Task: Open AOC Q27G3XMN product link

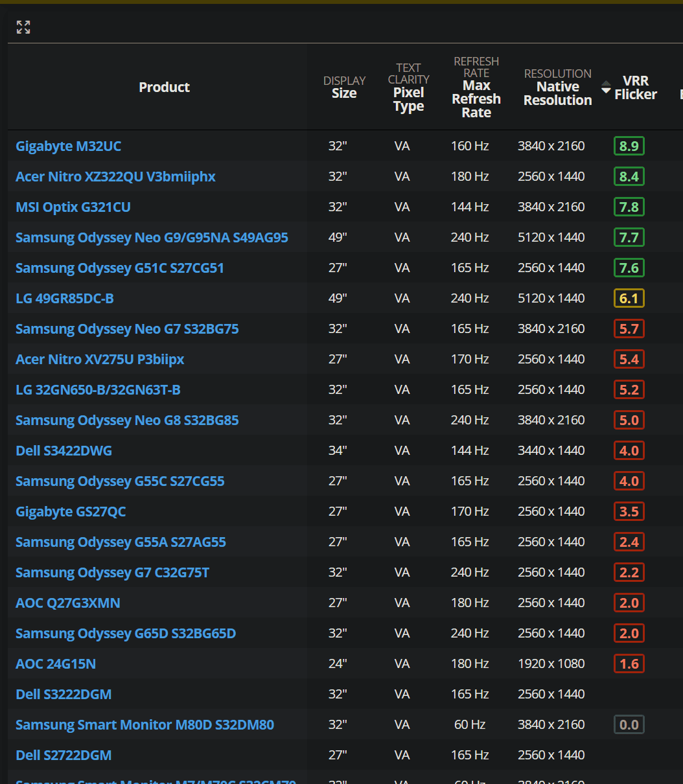Action: tap(68, 603)
